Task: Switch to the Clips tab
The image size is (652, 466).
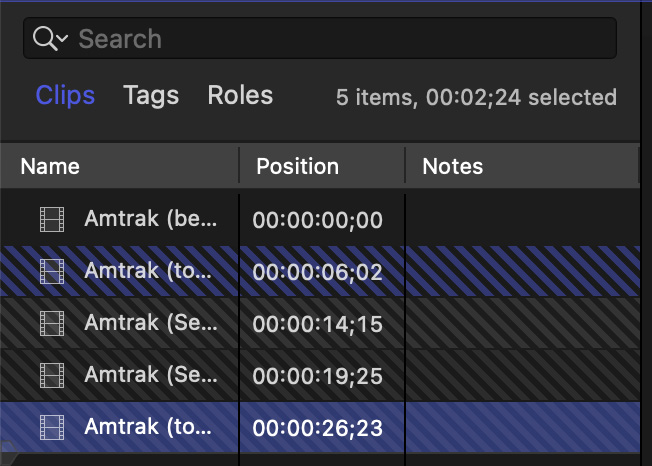Action: [65, 96]
